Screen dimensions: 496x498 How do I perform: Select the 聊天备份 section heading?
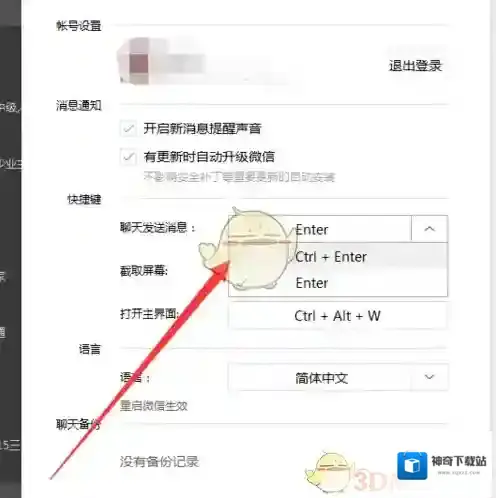pos(78,425)
